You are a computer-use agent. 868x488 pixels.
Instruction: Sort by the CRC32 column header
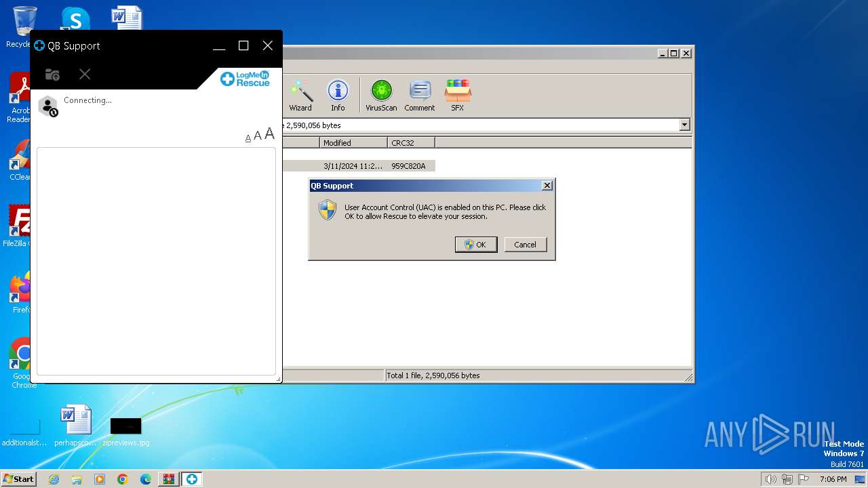click(x=411, y=143)
